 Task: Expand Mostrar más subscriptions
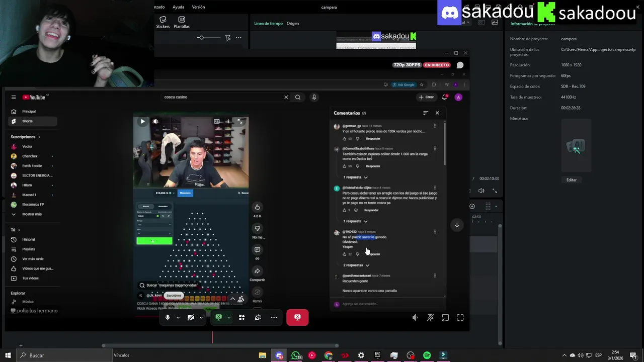point(32,214)
